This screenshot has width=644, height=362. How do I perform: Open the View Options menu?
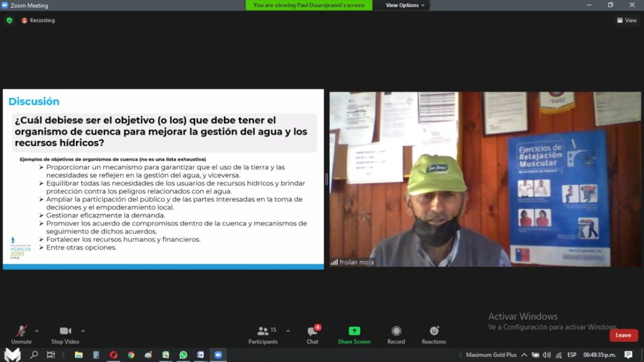pos(405,5)
